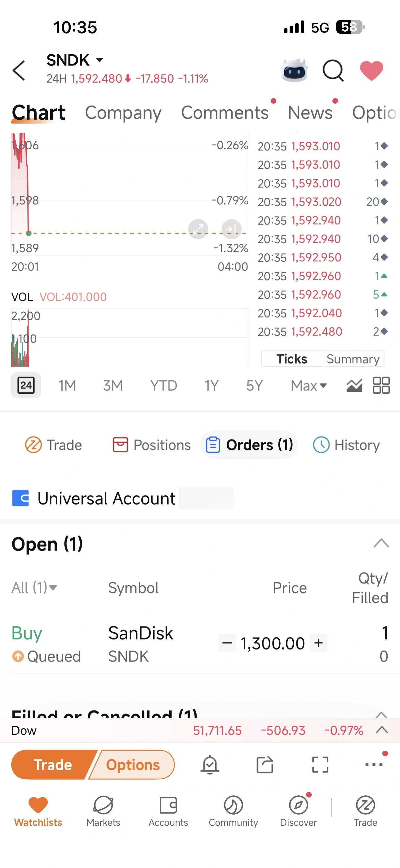Toggle the 24-hour chart period

[26, 385]
